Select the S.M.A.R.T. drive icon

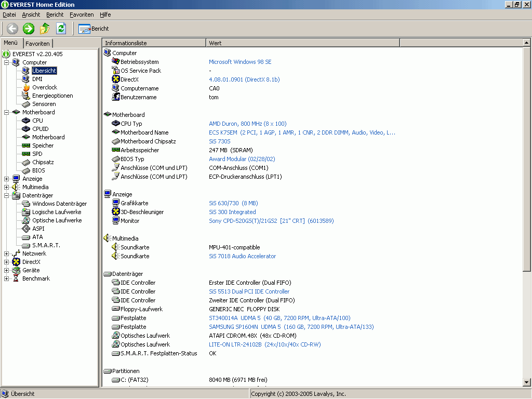26,245
